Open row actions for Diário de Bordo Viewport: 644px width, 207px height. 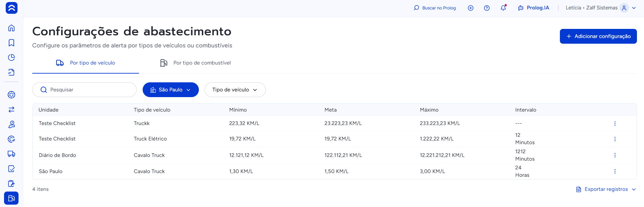[x=615, y=155]
